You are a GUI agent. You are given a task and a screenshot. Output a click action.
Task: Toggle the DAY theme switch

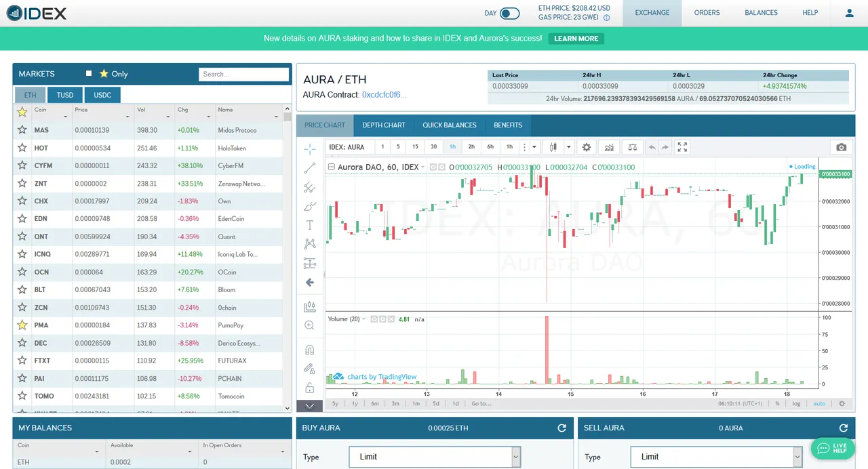click(509, 13)
